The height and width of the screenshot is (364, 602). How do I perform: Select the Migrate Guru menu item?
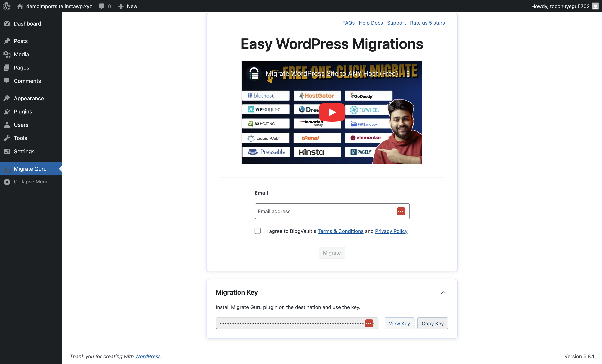click(x=30, y=169)
